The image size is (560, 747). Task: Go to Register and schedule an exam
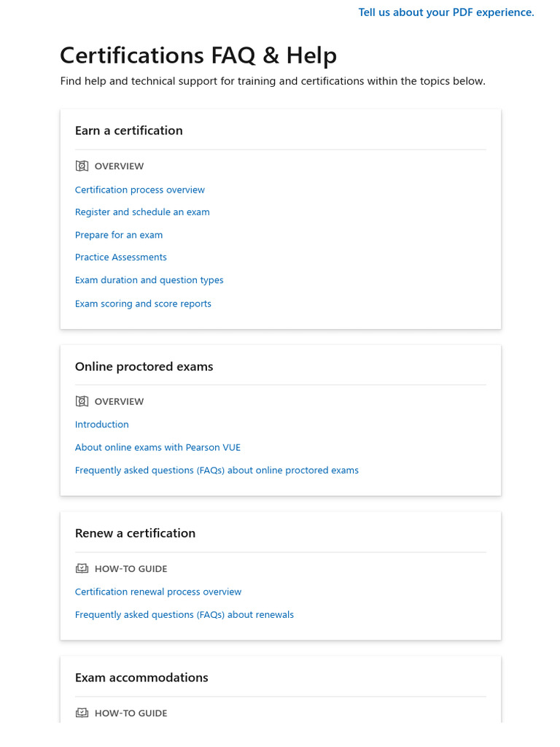(142, 212)
